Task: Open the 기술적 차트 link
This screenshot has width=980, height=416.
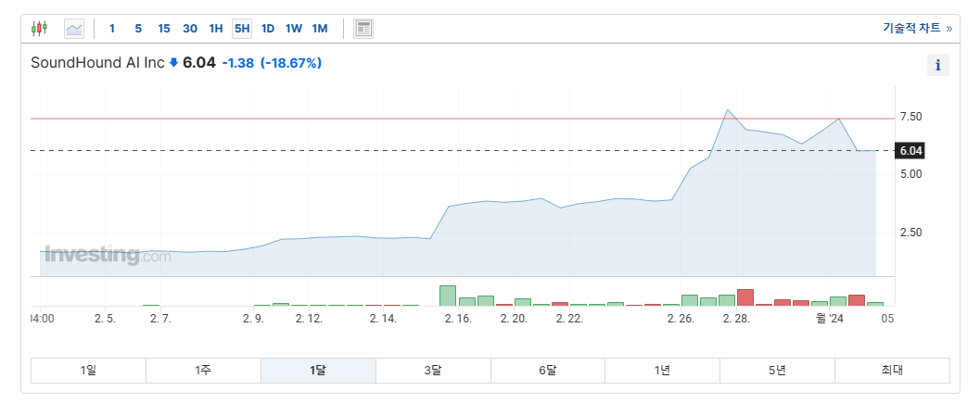Action: coord(918,28)
